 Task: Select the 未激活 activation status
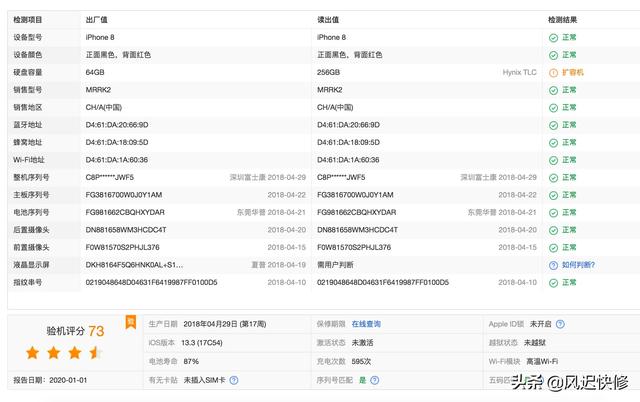pyautogui.click(x=362, y=343)
